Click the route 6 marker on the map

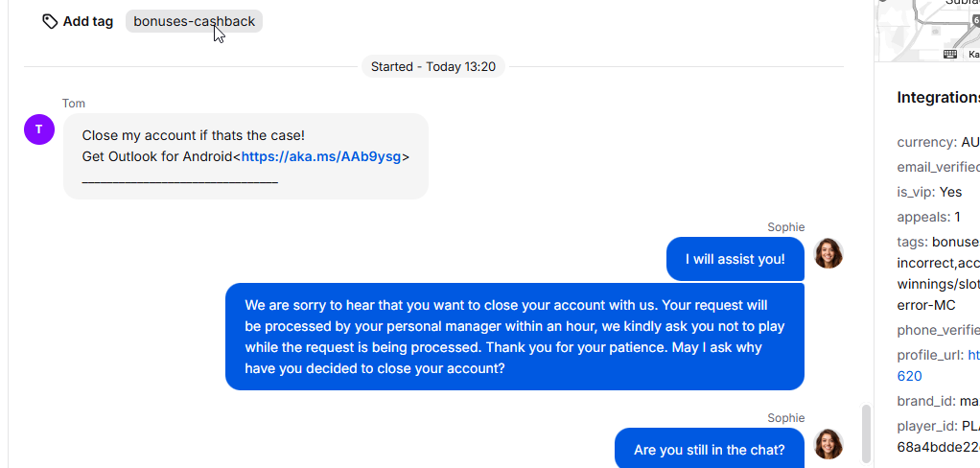[x=976, y=21]
